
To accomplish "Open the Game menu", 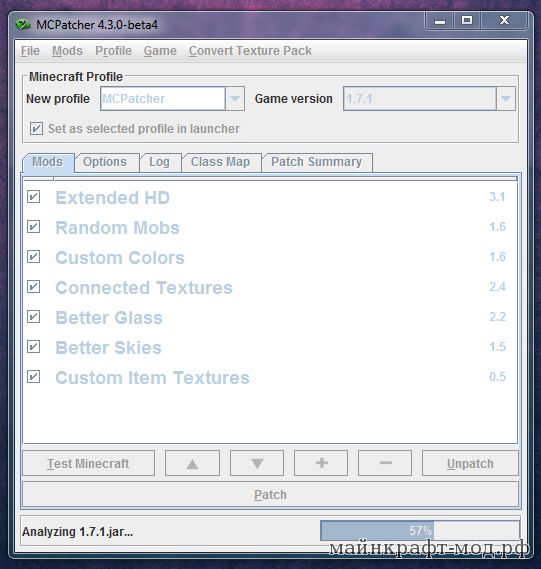I will tap(160, 51).
